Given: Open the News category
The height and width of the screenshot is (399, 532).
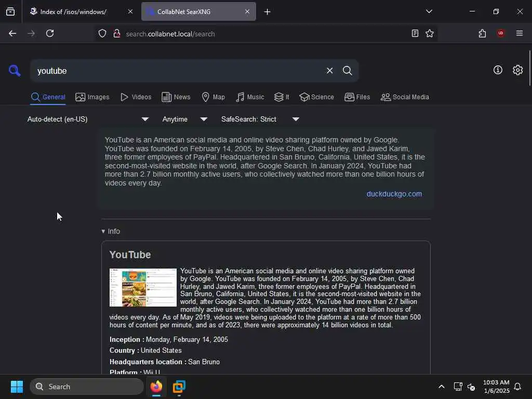Looking at the screenshot, I should 176,97.
